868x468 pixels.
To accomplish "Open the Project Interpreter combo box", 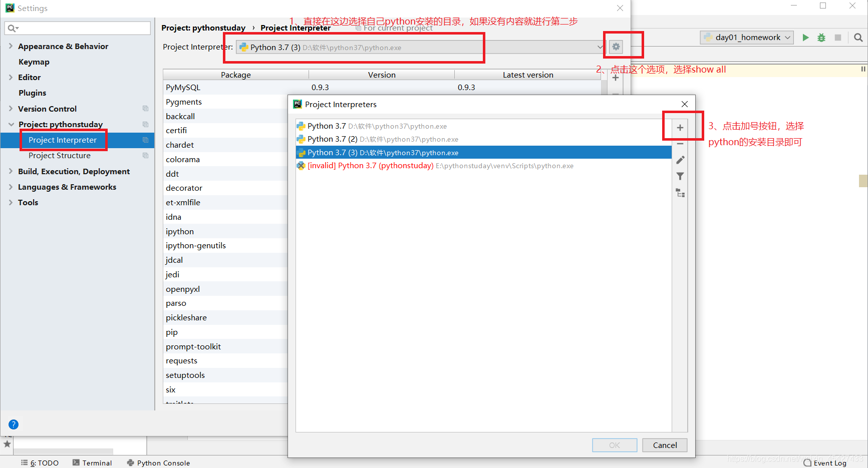I will (421, 47).
